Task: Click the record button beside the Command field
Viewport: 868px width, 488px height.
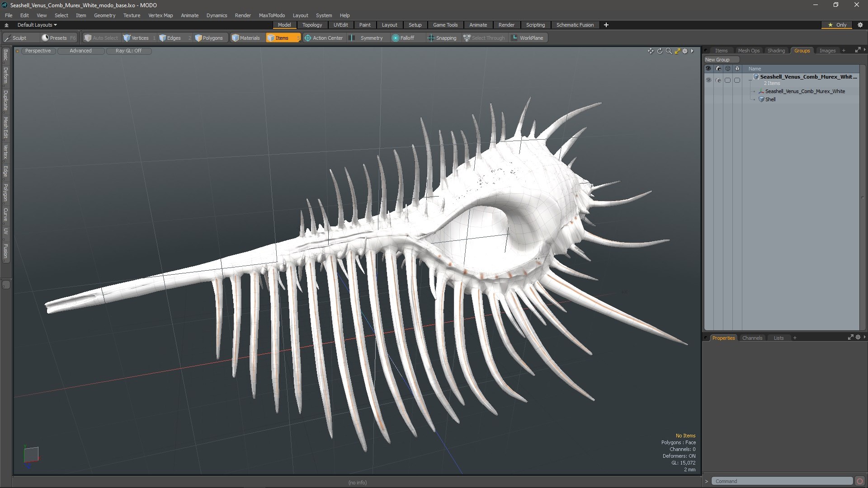Action: 860,481
